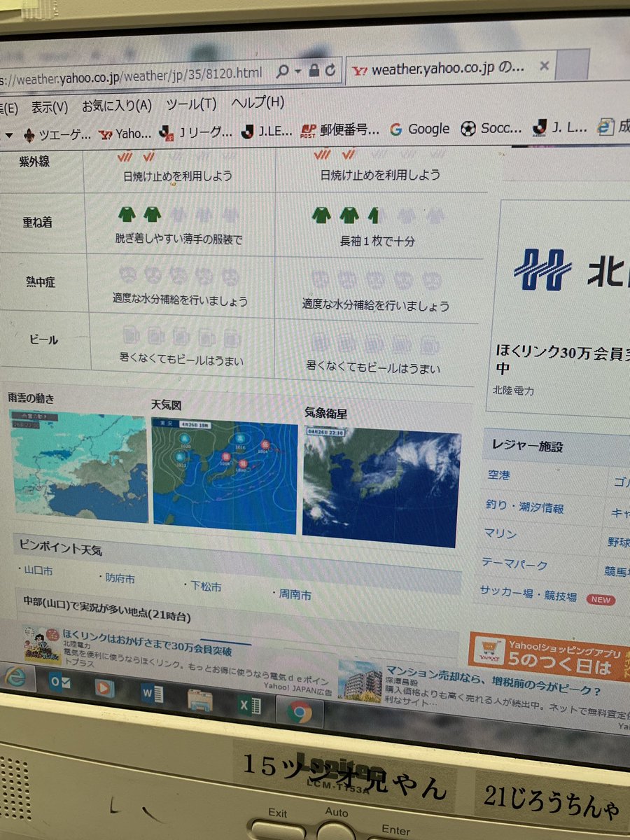This screenshot has width=630, height=840.
Task: Open the printer/fax taskbar icon
Action: tap(199, 701)
